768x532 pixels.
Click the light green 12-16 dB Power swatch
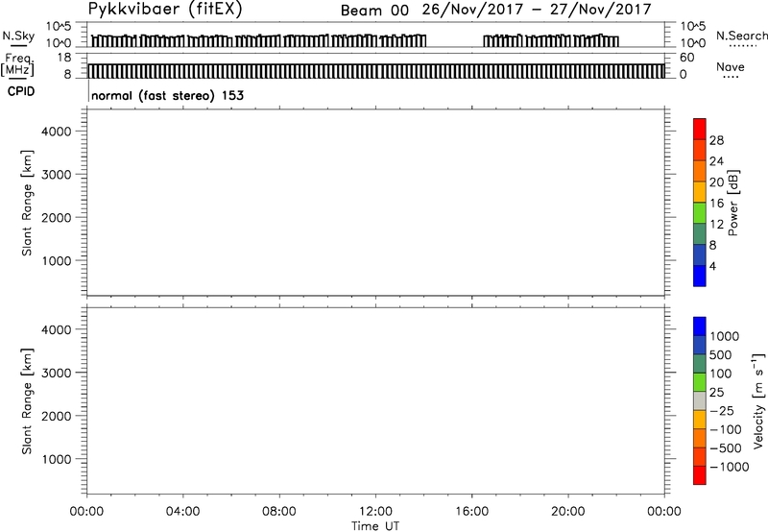700,212
